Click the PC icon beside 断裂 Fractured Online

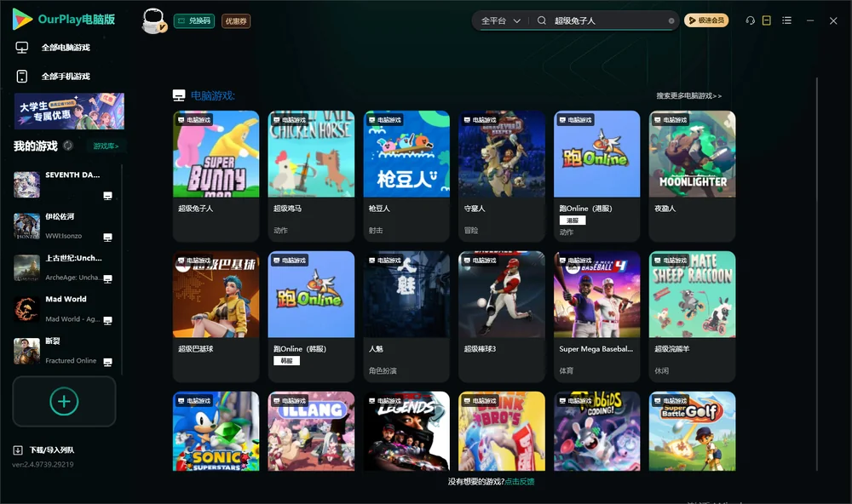(107, 363)
